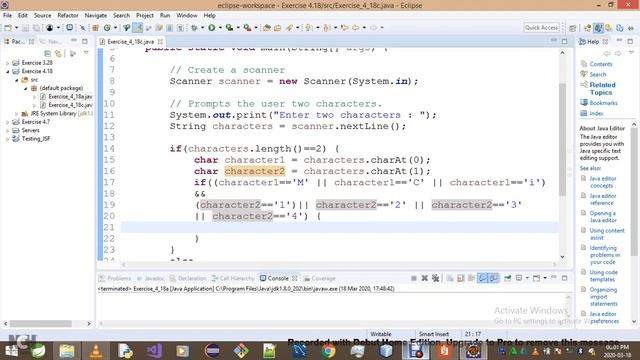
Task: Open the File menu
Action: click(7, 16)
